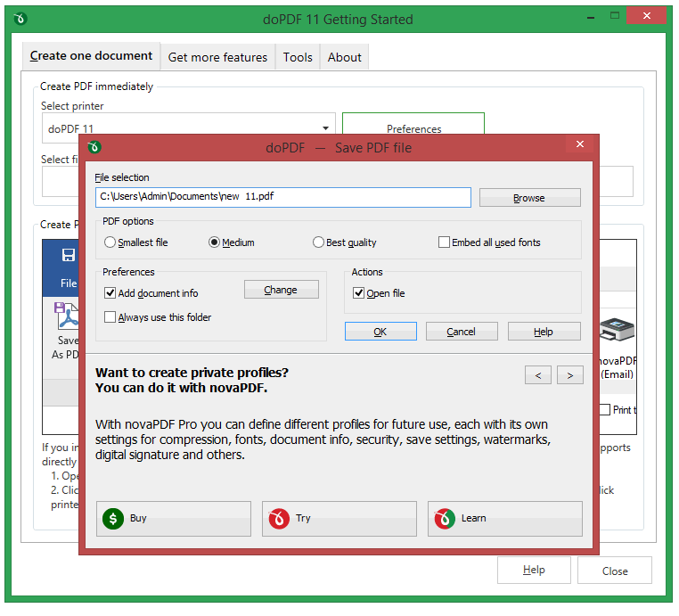Click Cancel in the Save PDF dialog
The height and width of the screenshot is (616, 679).
tap(462, 332)
